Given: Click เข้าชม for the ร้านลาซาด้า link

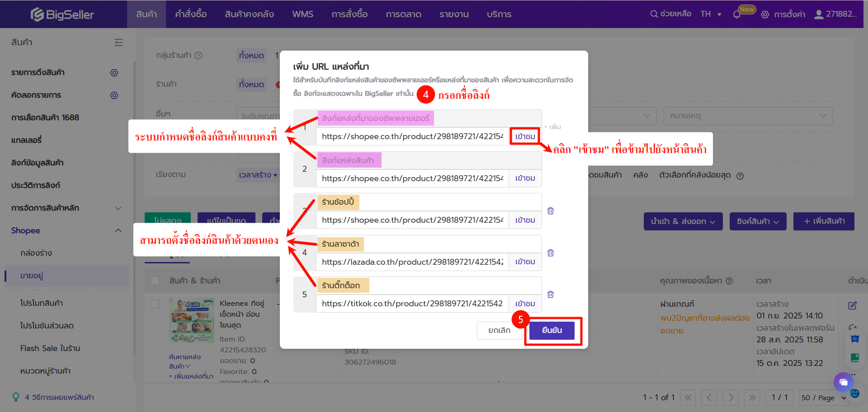Looking at the screenshot, I should [525, 262].
